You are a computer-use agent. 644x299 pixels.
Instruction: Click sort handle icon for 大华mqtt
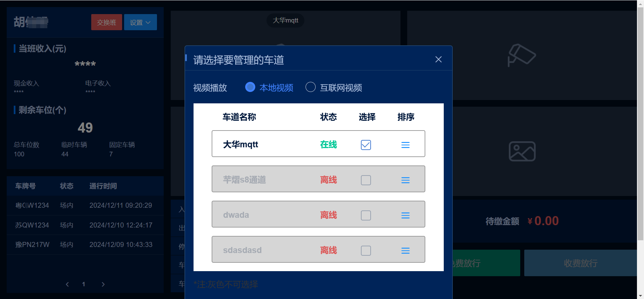(x=406, y=145)
